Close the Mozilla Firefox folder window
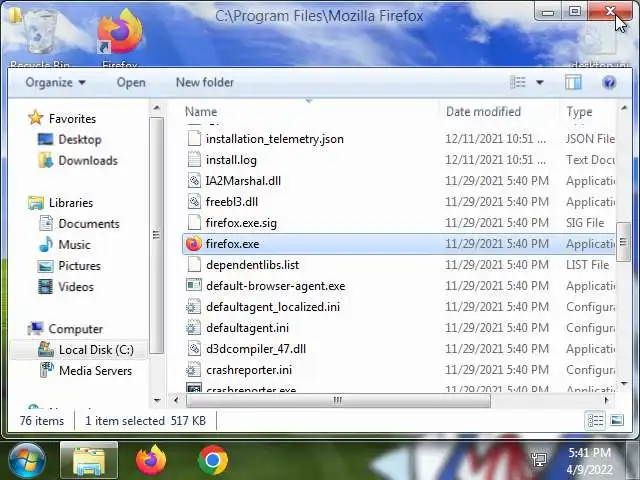 tap(610, 11)
